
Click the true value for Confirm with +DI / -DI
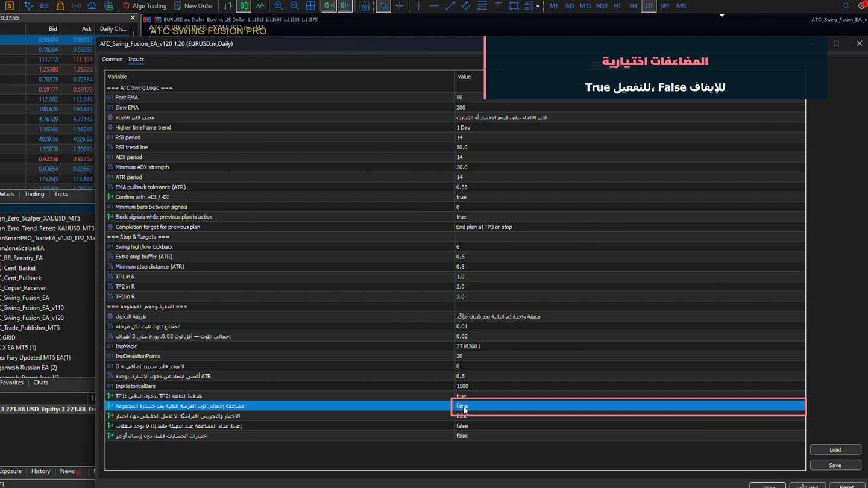[461, 197]
